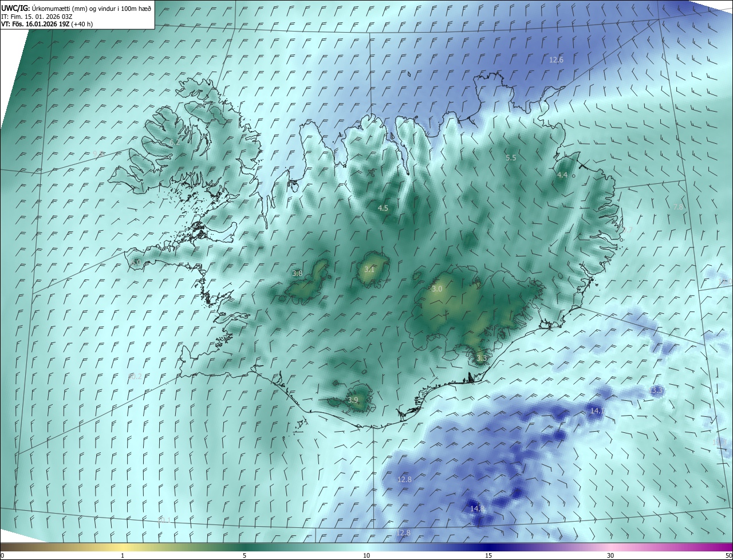Click the color bar tick label 1
This screenshot has width=733, height=560.
coord(123,555)
